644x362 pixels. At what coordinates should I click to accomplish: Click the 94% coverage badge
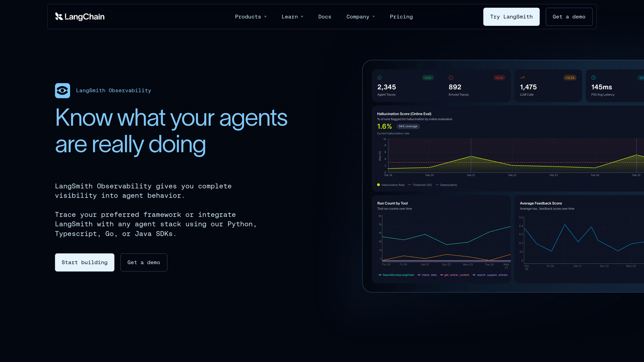pyautogui.click(x=408, y=126)
